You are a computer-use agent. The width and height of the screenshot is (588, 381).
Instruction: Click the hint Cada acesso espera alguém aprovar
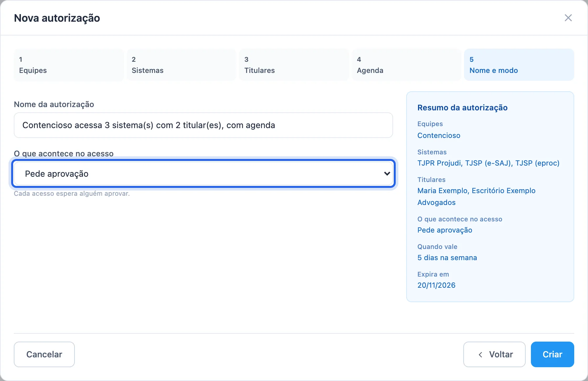click(72, 193)
